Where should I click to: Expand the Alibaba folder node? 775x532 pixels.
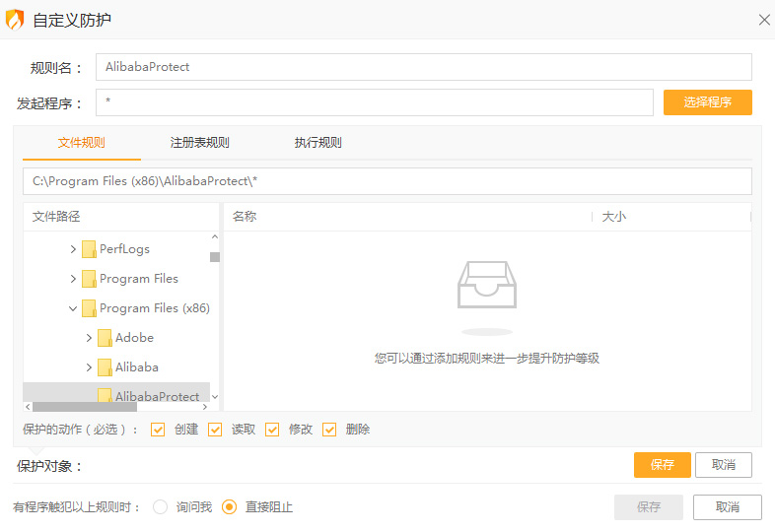click(89, 367)
